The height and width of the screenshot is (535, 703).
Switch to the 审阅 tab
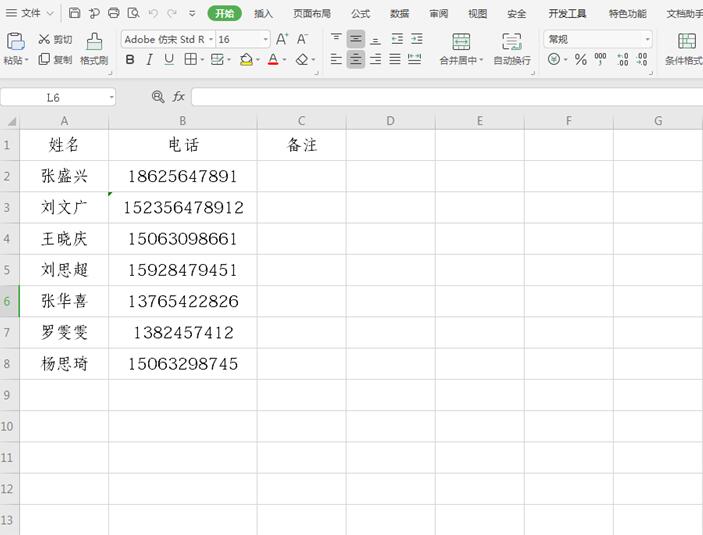point(438,13)
